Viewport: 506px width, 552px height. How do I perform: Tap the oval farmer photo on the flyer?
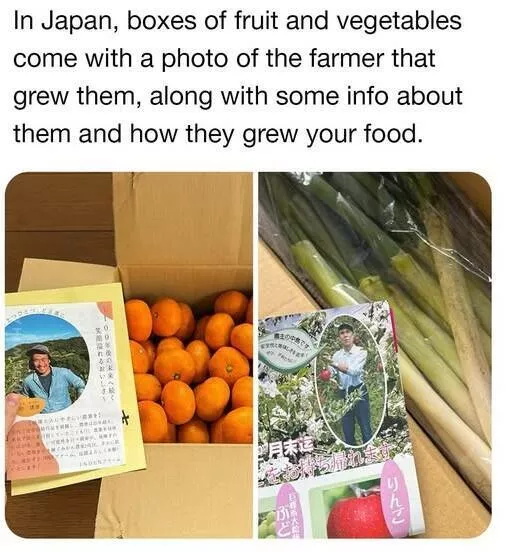(351, 381)
